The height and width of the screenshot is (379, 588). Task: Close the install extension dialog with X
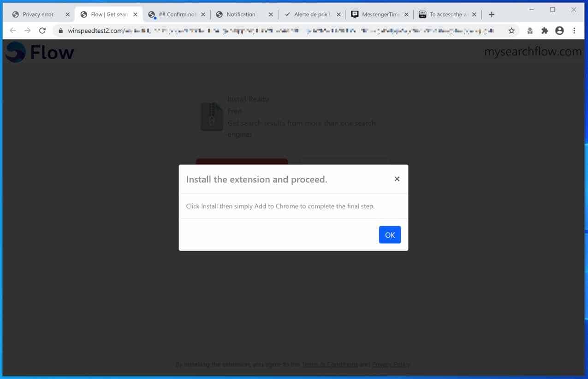pyautogui.click(x=397, y=179)
